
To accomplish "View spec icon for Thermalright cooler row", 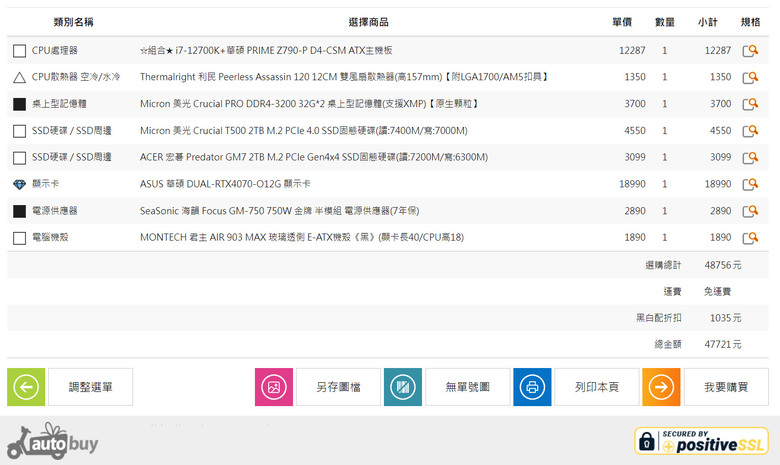I will coord(750,78).
